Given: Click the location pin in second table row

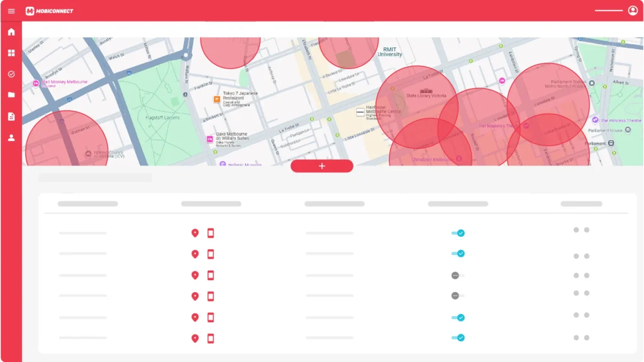Looking at the screenshot, I should [x=195, y=254].
